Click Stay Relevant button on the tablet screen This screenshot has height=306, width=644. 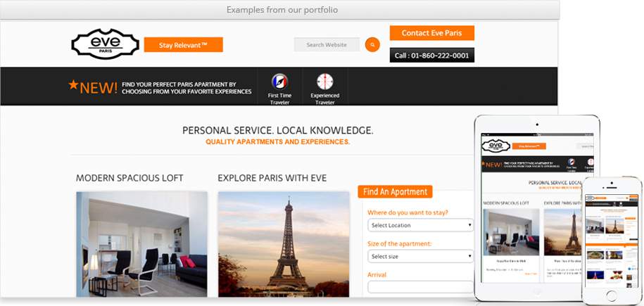pyautogui.click(x=529, y=146)
